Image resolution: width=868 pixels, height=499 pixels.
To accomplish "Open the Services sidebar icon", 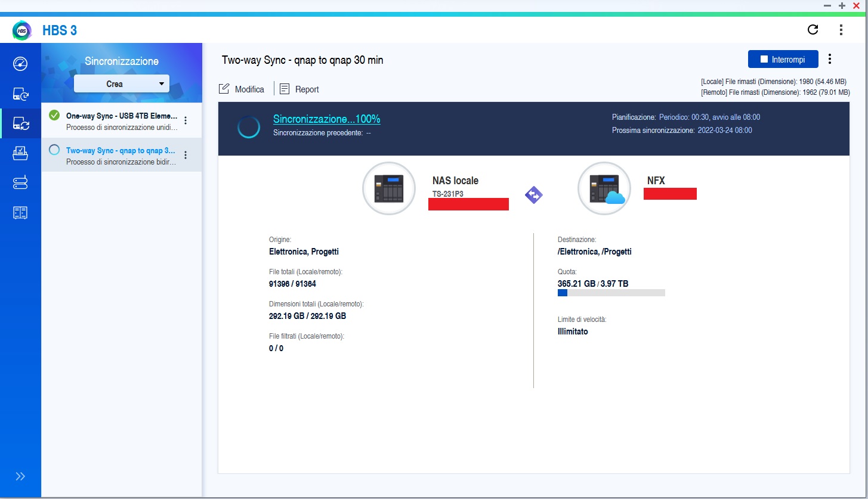I will 20,213.
